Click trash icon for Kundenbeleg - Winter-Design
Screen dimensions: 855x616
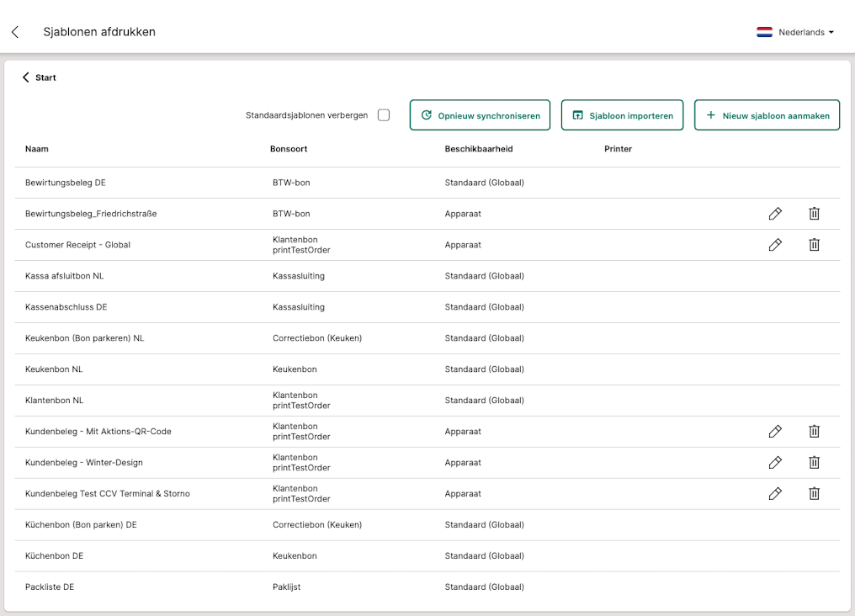814,463
